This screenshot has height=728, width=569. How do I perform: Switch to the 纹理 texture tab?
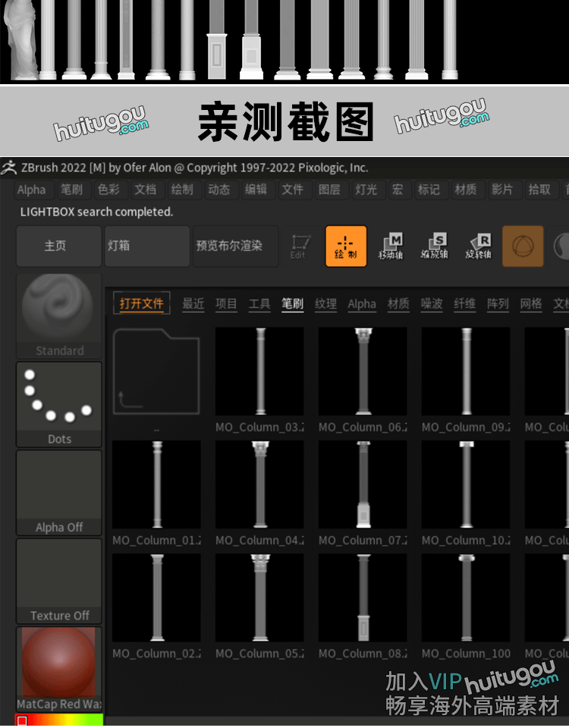tap(326, 304)
